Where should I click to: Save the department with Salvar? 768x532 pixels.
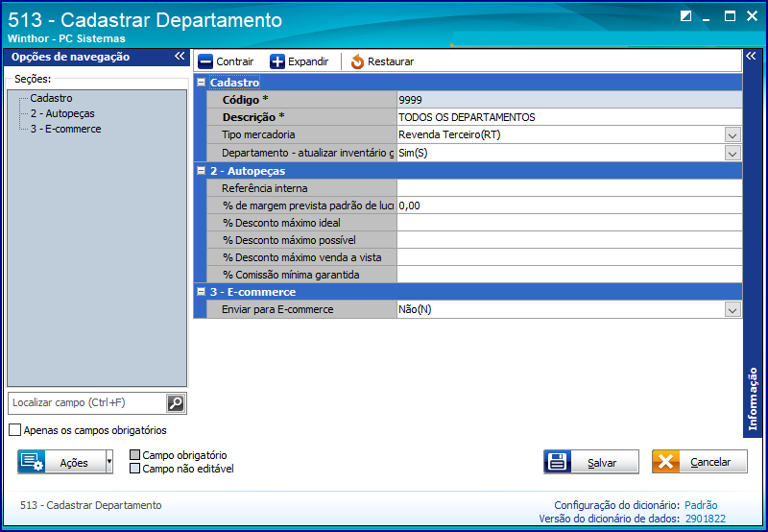pyautogui.click(x=591, y=462)
